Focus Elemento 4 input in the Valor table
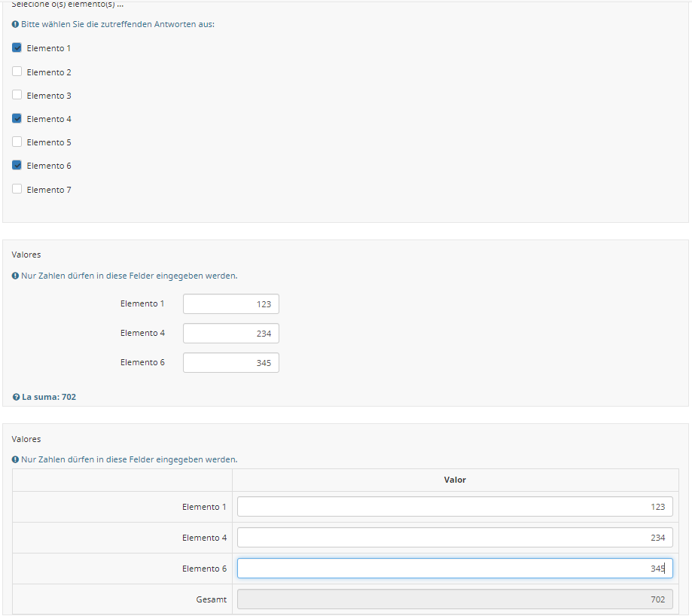The image size is (692, 616). pos(454,538)
